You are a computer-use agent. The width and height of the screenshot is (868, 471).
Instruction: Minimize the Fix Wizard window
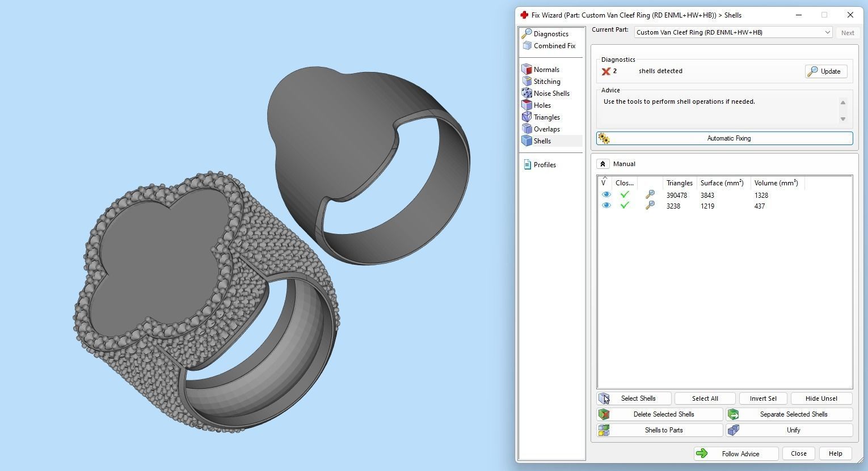[798, 15]
